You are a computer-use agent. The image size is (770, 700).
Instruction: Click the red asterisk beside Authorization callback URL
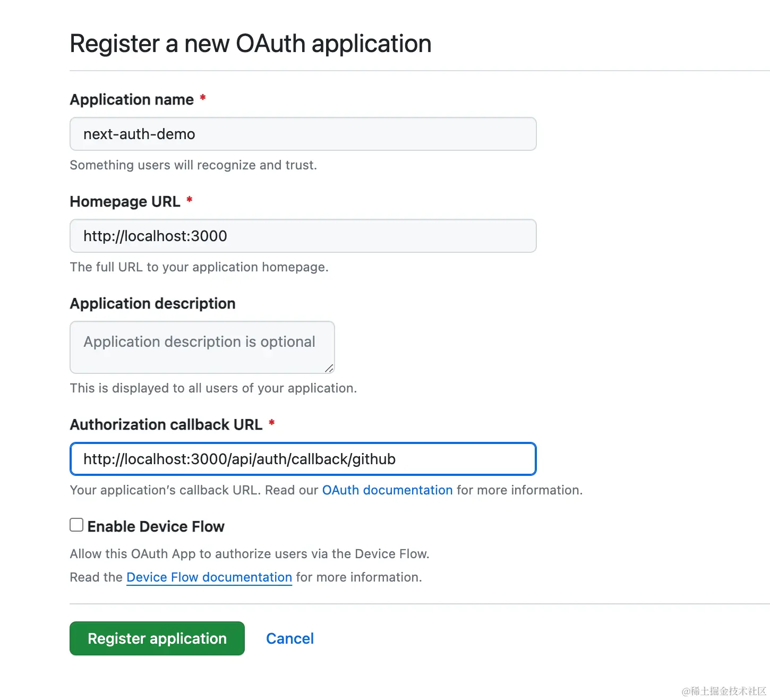pos(271,423)
